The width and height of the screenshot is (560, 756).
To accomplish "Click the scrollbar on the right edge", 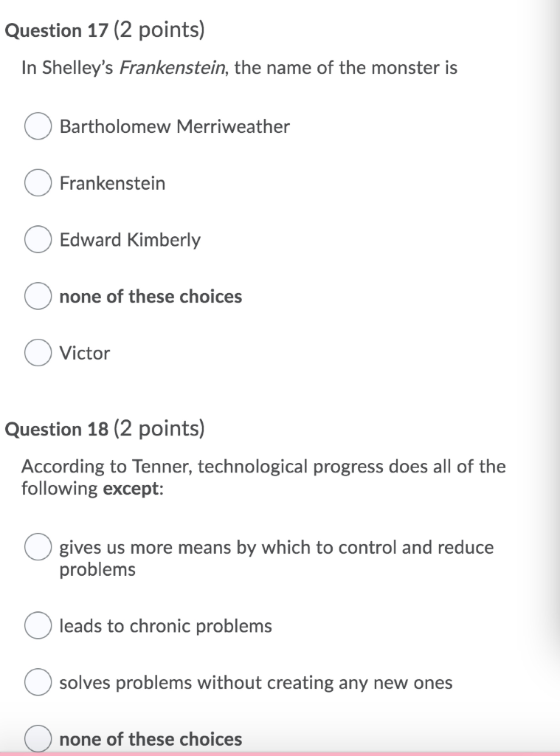I will tap(553, 295).
